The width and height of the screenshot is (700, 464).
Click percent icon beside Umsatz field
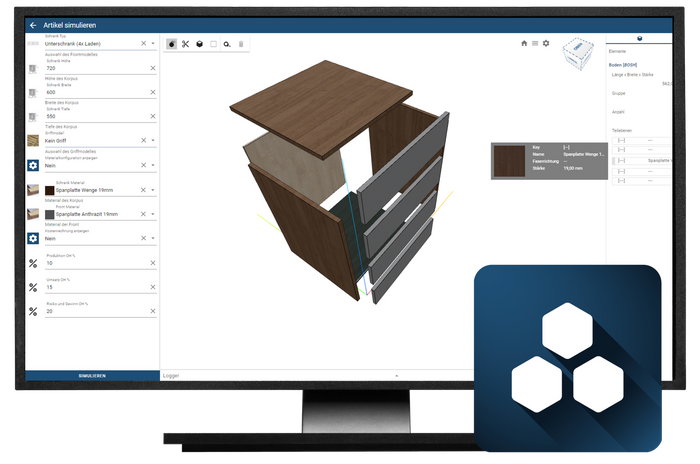(33, 287)
